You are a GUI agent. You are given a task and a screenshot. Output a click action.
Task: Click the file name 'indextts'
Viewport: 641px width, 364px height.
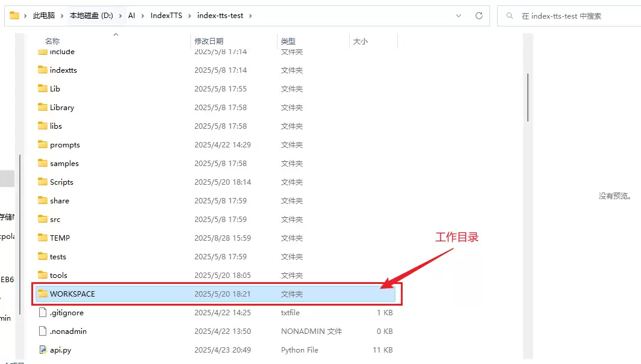(63, 70)
